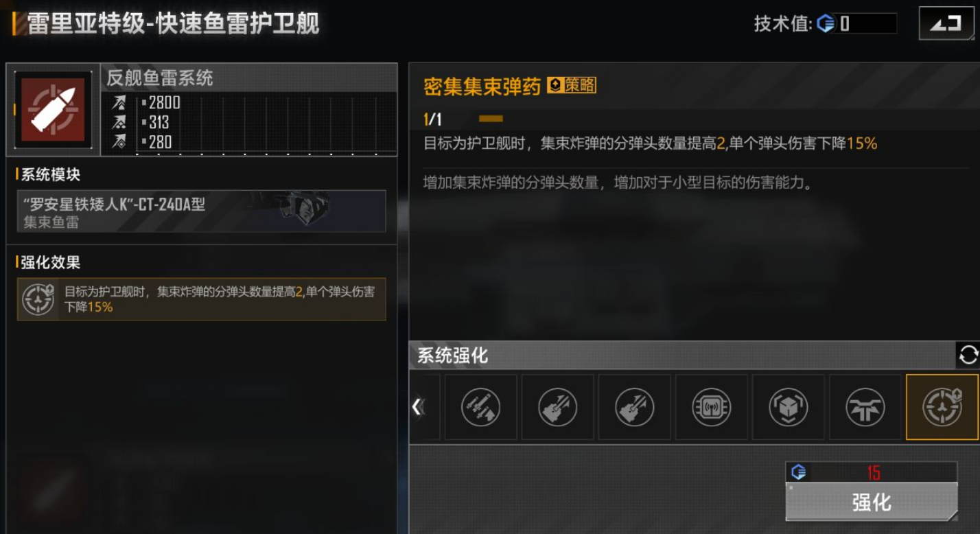The width and height of the screenshot is (980, 534).
Task: Select the T-shaped wing enhancement icon
Action: coord(865,407)
